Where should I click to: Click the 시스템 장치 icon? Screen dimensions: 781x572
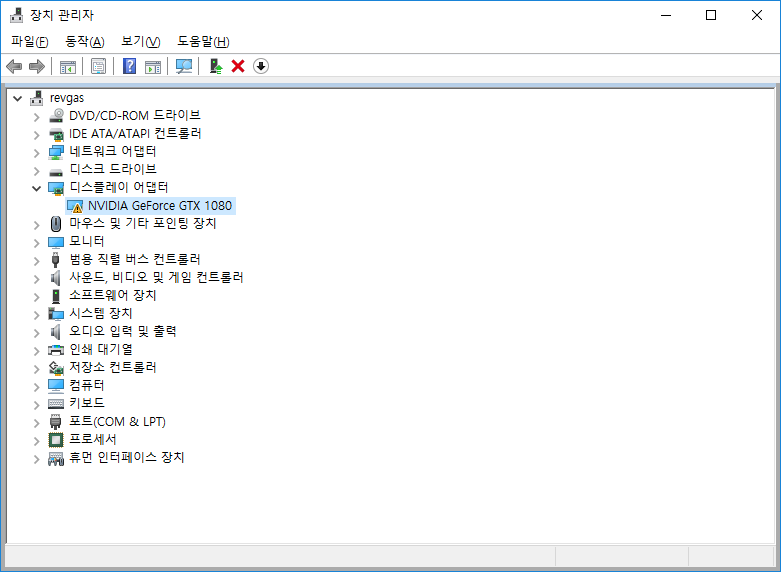tap(56, 313)
